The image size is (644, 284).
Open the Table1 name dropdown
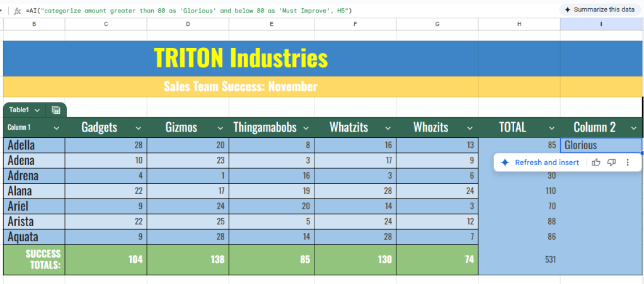[x=37, y=110]
